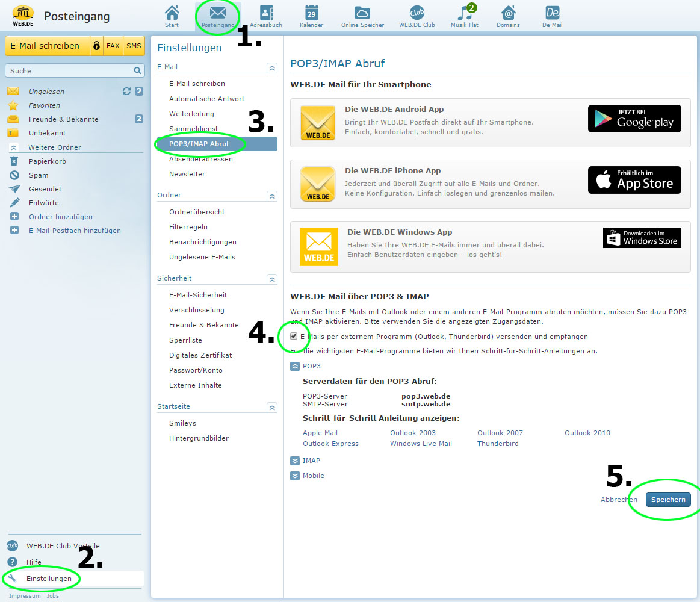Collapse the Weitere Ordner list
Screen dimensions: 700x602
click(x=14, y=147)
